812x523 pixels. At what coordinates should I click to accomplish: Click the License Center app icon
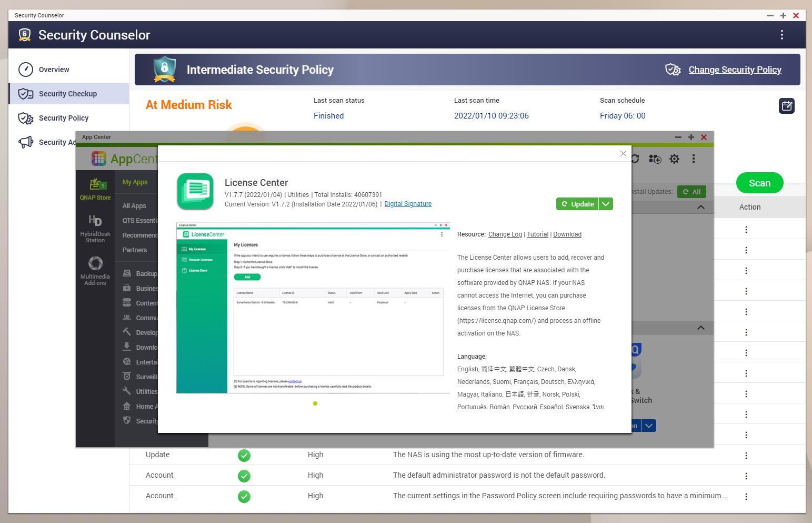(195, 192)
